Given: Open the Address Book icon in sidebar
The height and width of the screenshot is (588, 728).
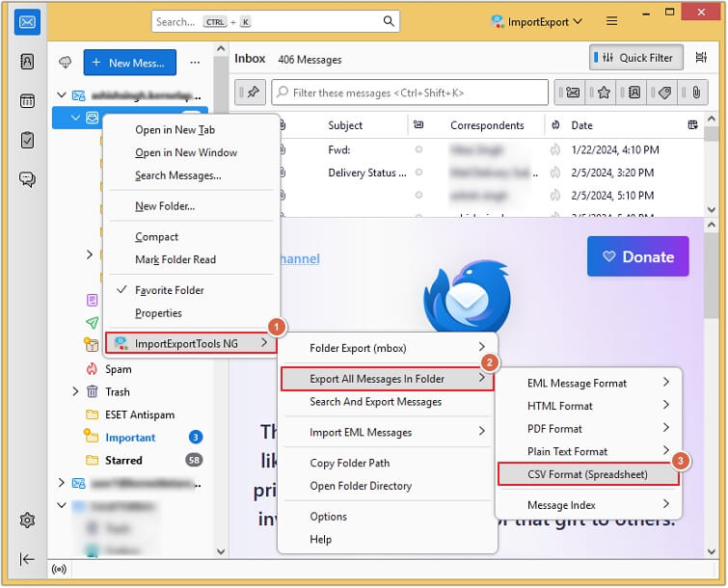Looking at the screenshot, I should pyautogui.click(x=27, y=61).
